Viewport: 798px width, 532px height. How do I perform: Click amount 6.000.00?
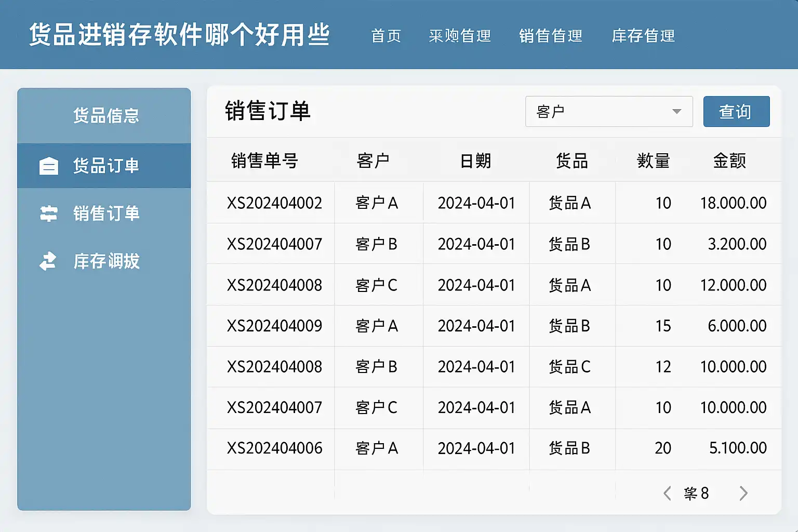737,326
